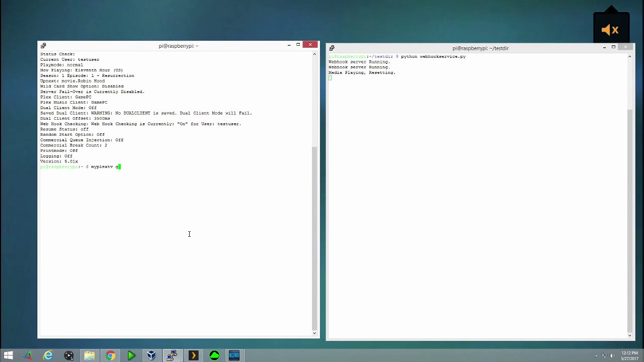The width and height of the screenshot is (644, 362).
Task: Click the 'Web Hook Checking' status line
Action: click(141, 124)
